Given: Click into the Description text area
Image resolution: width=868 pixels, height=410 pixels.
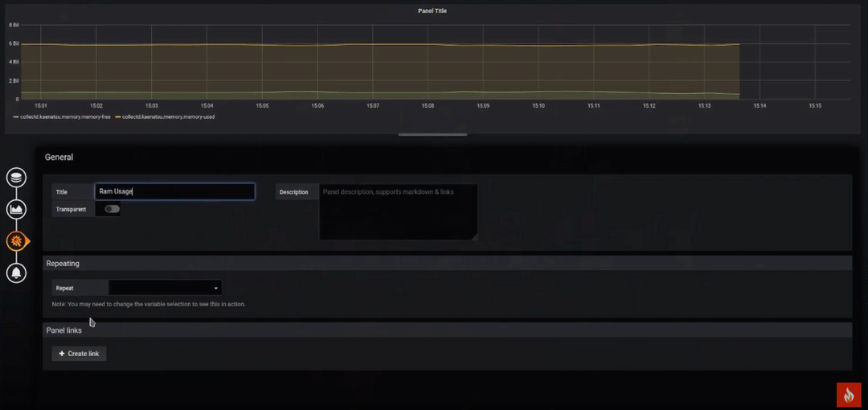Looking at the screenshot, I should [x=398, y=211].
